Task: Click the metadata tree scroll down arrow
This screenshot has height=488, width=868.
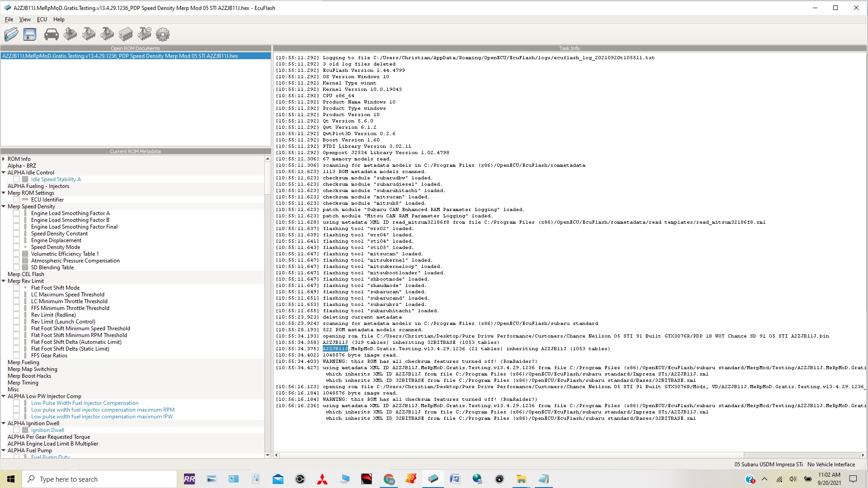Action: [268, 455]
